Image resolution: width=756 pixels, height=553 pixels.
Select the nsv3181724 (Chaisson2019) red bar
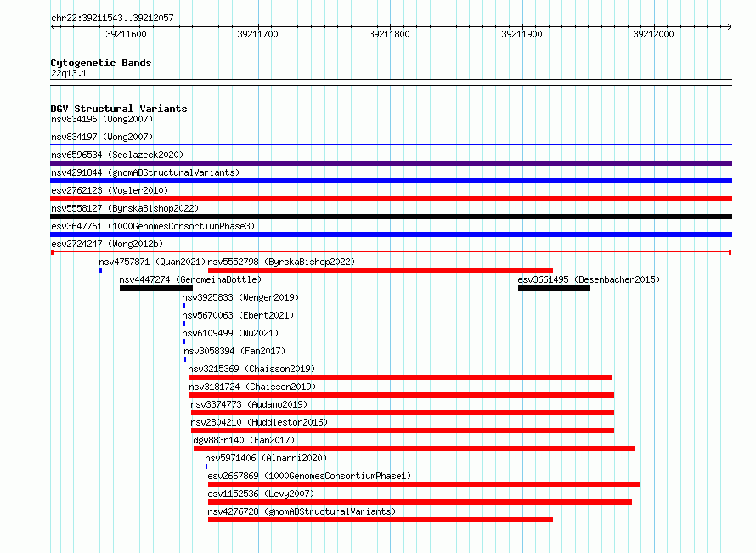point(402,395)
